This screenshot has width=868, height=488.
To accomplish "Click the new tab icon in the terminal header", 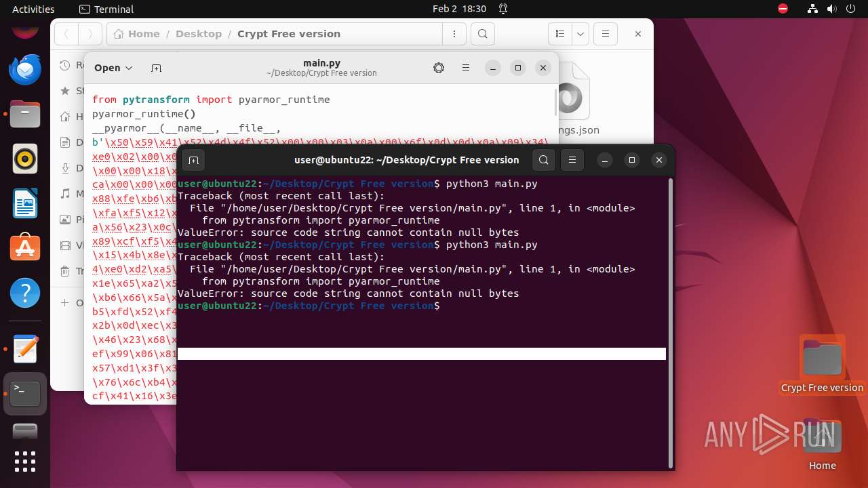I will coord(193,160).
